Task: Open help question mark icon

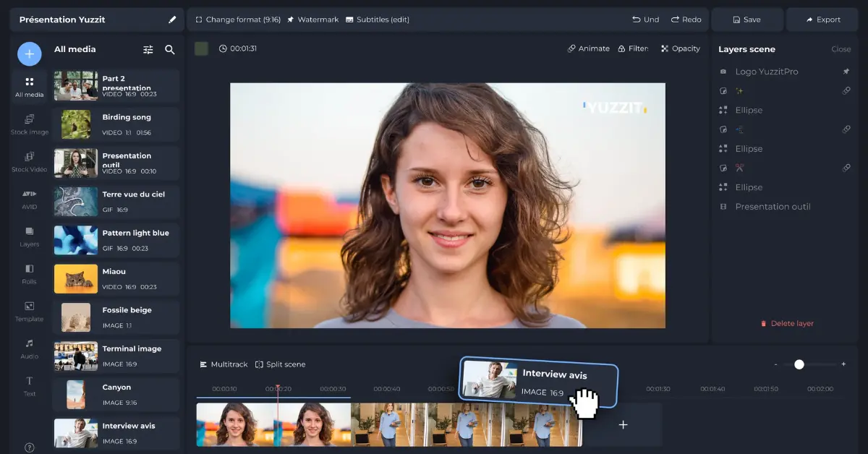Action: (30, 447)
